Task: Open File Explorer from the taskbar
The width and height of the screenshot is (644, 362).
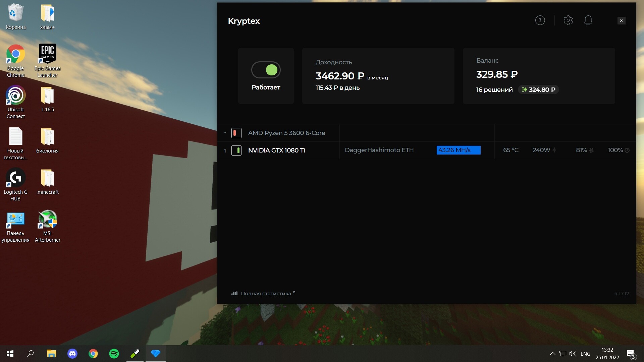Action: click(x=51, y=354)
